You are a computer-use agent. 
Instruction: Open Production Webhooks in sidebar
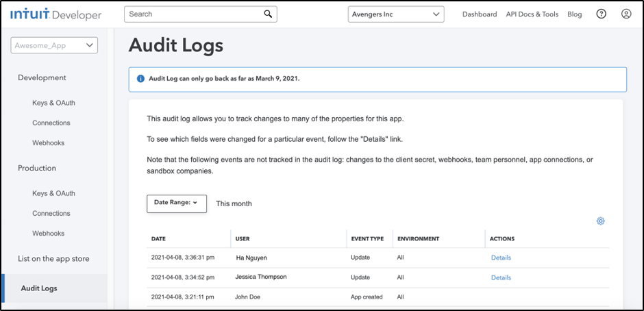pos(49,233)
